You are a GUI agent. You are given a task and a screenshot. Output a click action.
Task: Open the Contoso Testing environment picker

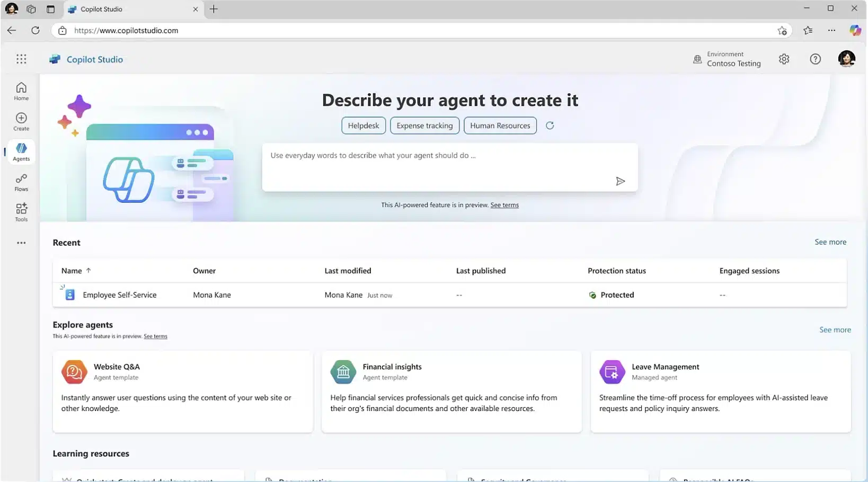(727, 59)
